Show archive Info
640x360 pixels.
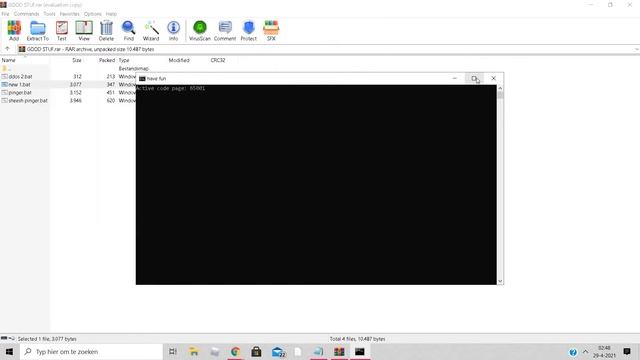coord(173,31)
